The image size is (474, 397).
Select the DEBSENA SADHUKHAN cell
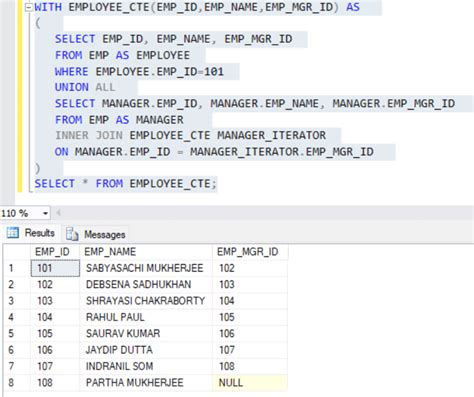tap(146, 284)
